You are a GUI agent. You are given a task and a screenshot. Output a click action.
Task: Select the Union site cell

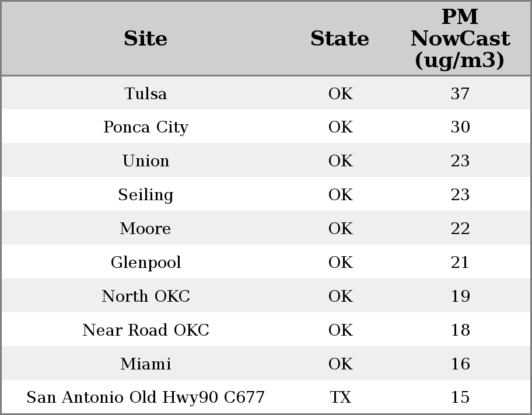(x=146, y=161)
